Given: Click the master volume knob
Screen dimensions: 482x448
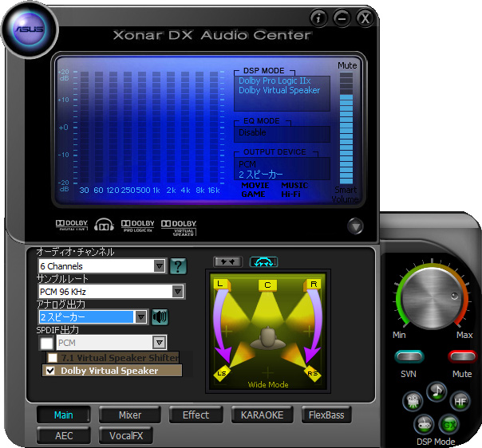Looking at the screenshot, I should 432,297.
